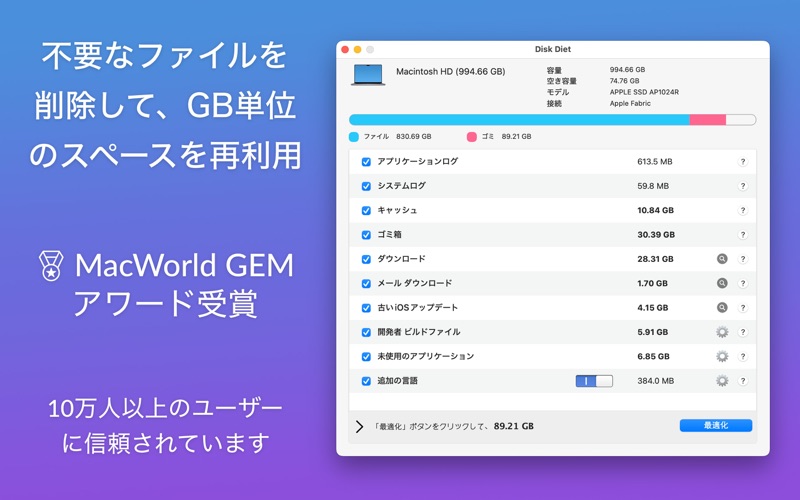Click the Macintosh HD (994.66 GB) name

click(x=451, y=71)
